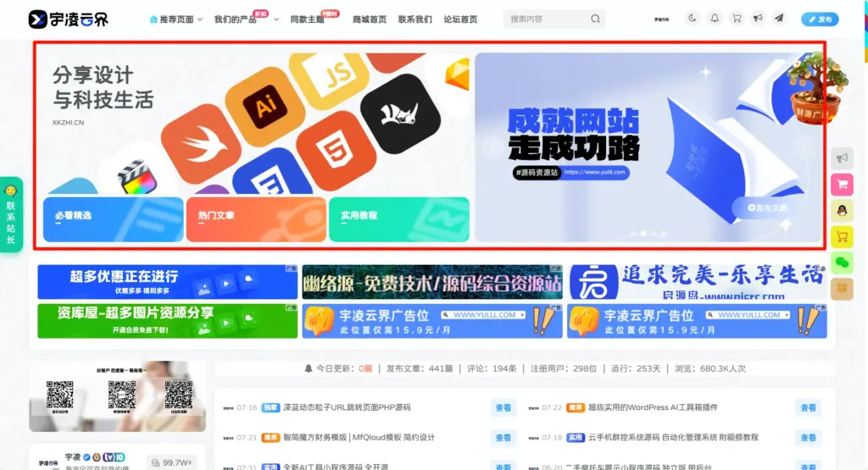Click the search magnifier icon
Image resolution: width=868 pixels, height=470 pixels.
[x=595, y=19]
